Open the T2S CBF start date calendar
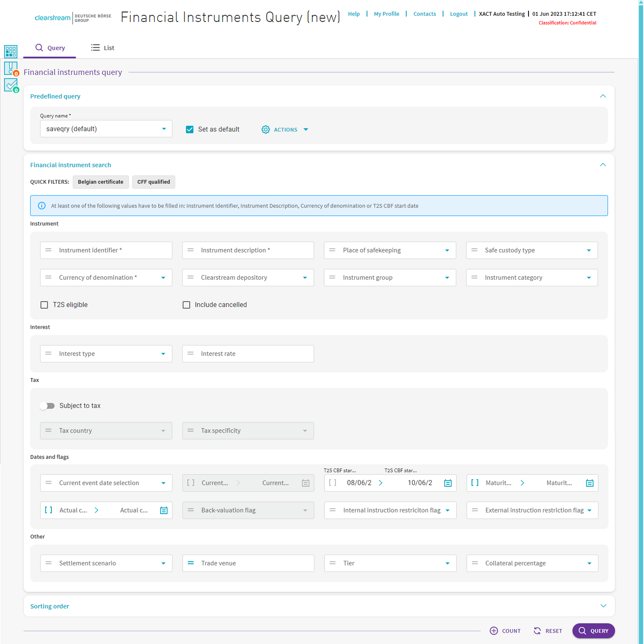Screen dimensions: 644x644 coord(447,483)
